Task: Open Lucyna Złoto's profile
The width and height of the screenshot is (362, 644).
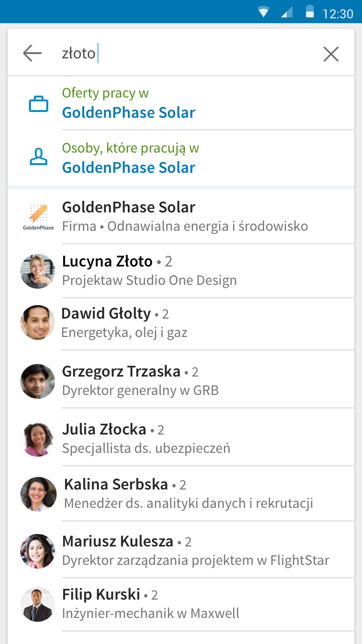Action: coord(150,270)
